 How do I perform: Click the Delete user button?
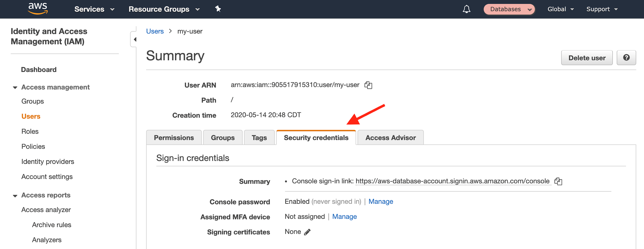click(587, 58)
